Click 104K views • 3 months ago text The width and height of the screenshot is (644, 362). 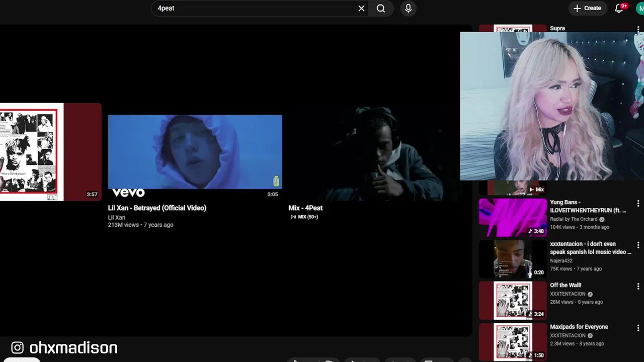(x=580, y=227)
